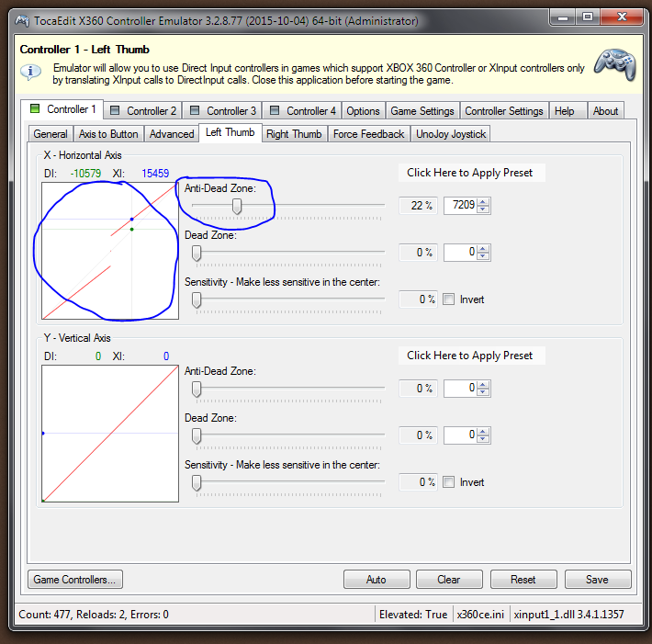The image size is (652, 644).
Task: Click the Elevated: True status entry
Action: click(x=413, y=615)
